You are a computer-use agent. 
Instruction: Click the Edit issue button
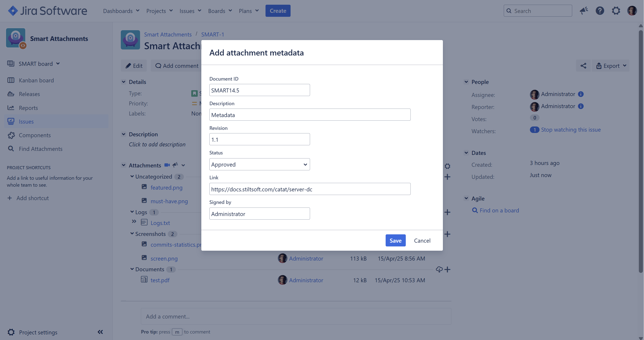(134, 66)
